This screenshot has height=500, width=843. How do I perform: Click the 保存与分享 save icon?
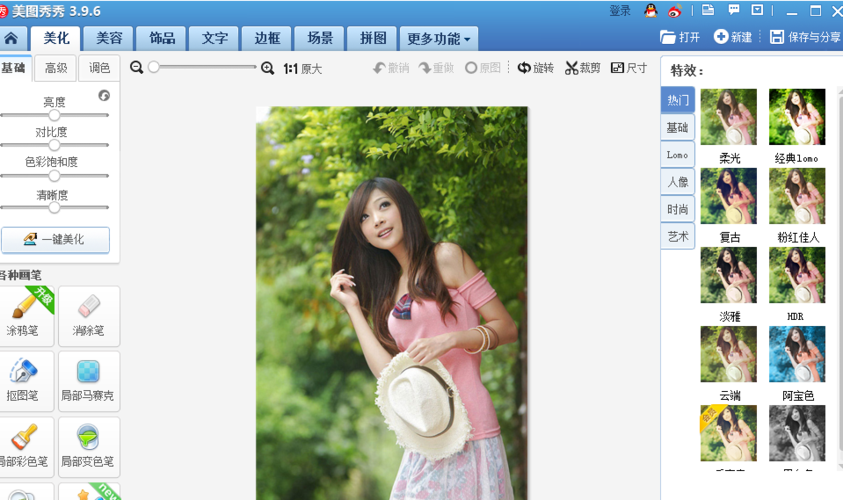click(777, 37)
